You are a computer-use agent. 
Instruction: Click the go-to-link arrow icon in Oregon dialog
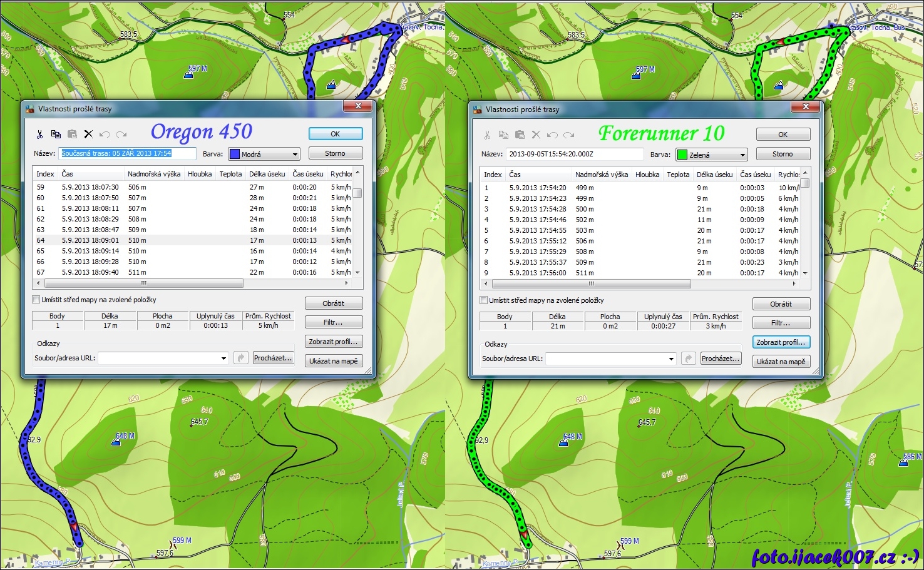tap(240, 358)
